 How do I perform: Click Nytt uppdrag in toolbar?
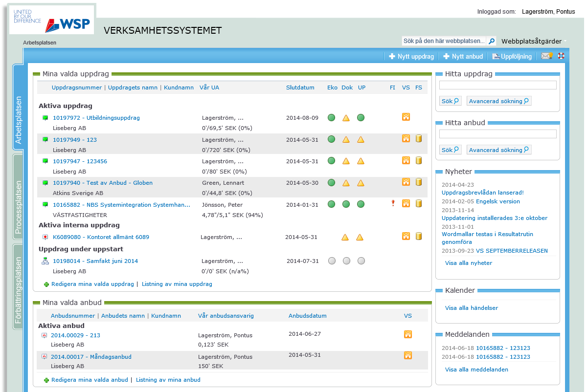pos(411,57)
